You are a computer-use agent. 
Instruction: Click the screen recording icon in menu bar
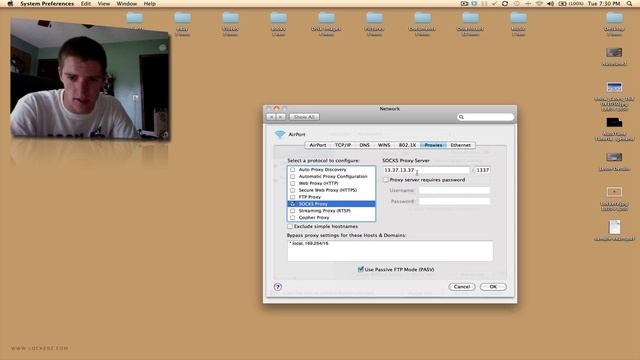pyautogui.click(x=464, y=4)
